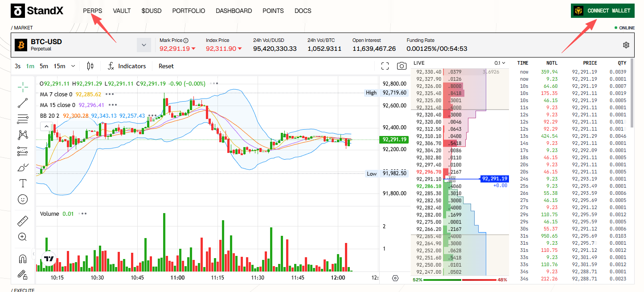Click the Connect Wallet button

pos(603,11)
